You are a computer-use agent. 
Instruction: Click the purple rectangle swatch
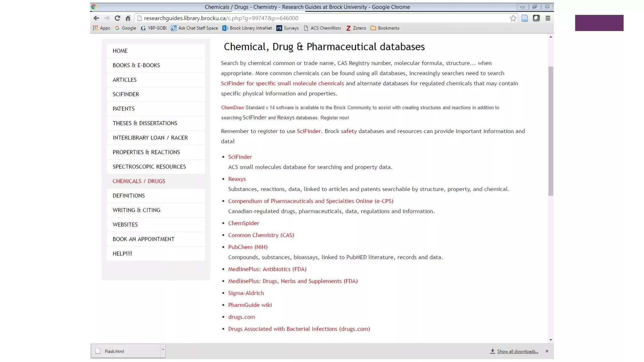(x=599, y=23)
